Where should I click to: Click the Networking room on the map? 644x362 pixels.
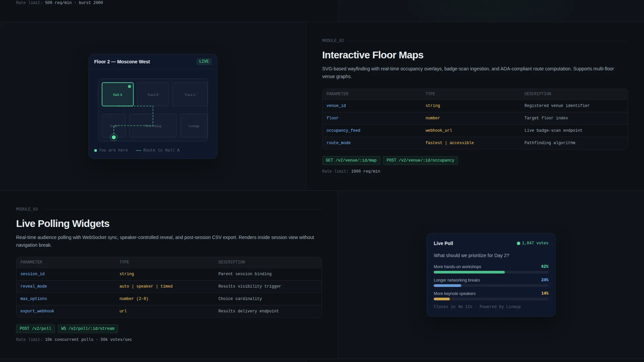point(153,126)
